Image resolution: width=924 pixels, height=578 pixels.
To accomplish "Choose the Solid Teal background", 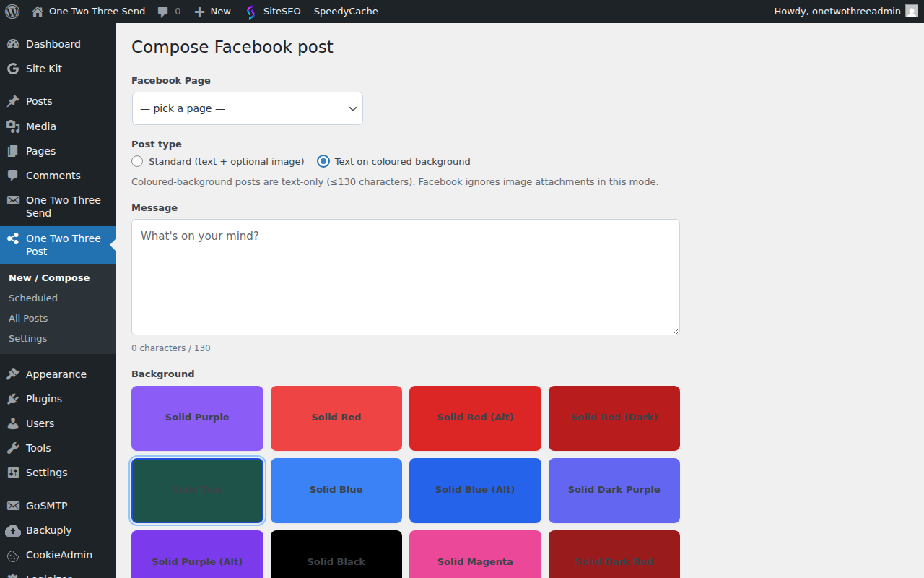I will click(197, 491).
